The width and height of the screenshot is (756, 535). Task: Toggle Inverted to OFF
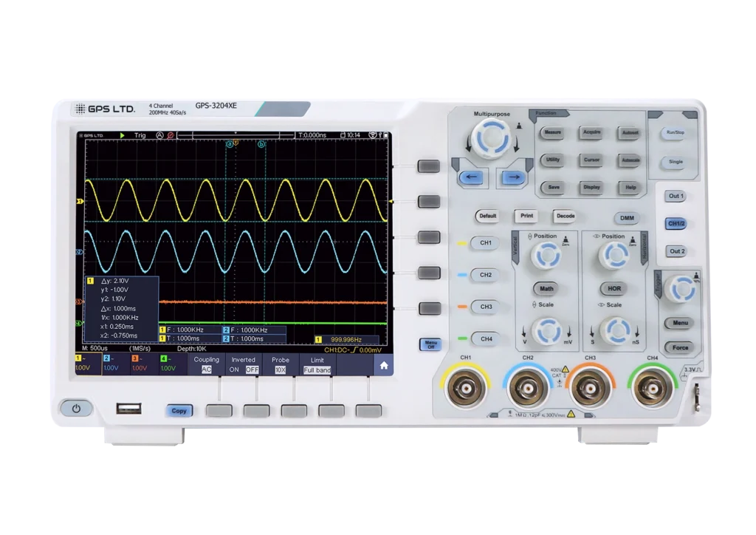pyautogui.click(x=252, y=369)
